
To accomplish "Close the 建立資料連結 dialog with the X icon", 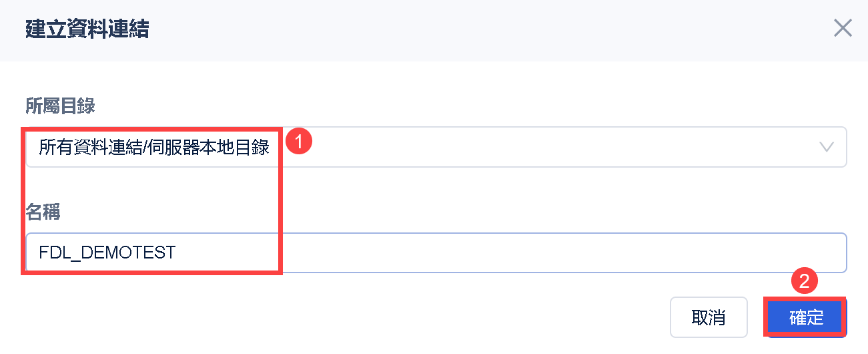I will pyautogui.click(x=843, y=28).
